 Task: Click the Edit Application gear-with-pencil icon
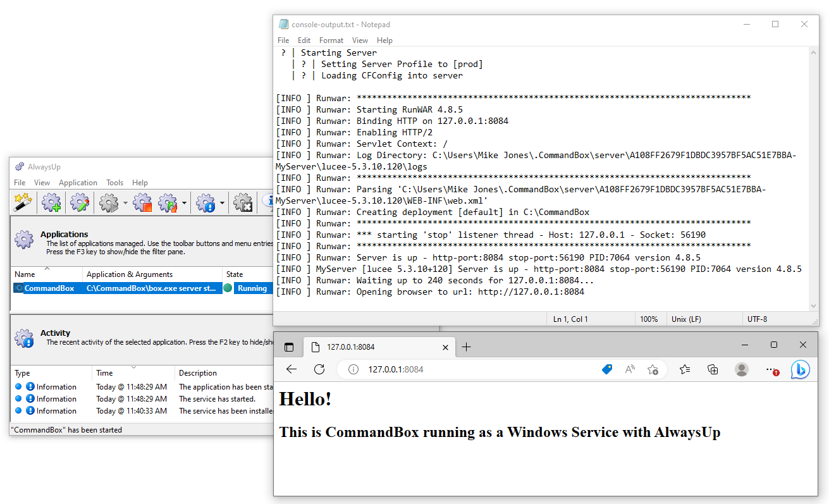(80, 203)
